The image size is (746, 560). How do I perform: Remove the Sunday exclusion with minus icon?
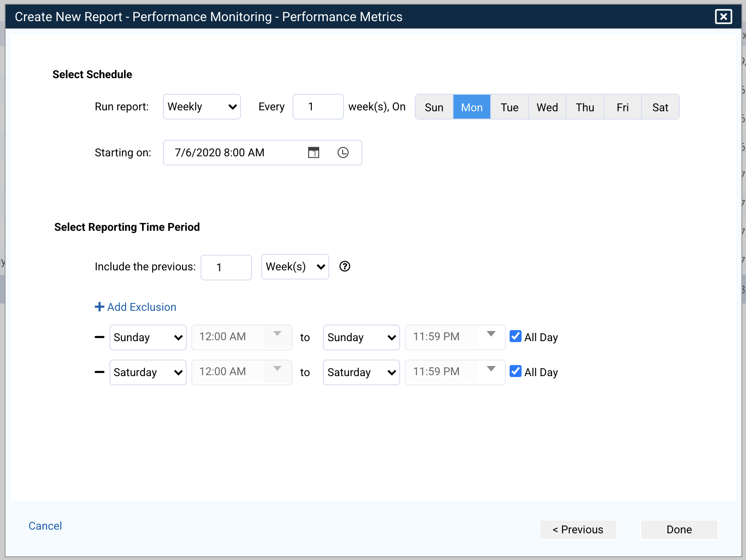pos(99,337)
